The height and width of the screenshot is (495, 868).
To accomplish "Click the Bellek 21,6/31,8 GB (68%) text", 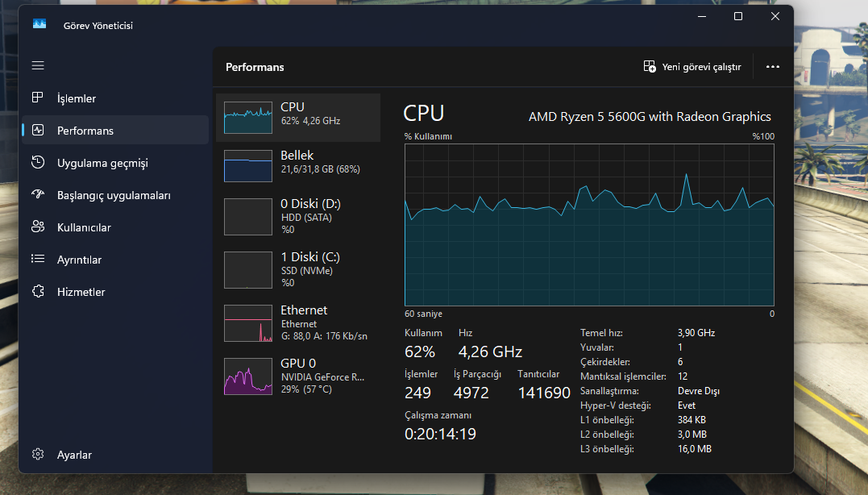I will pyautogui.click(x=321, y=169).
